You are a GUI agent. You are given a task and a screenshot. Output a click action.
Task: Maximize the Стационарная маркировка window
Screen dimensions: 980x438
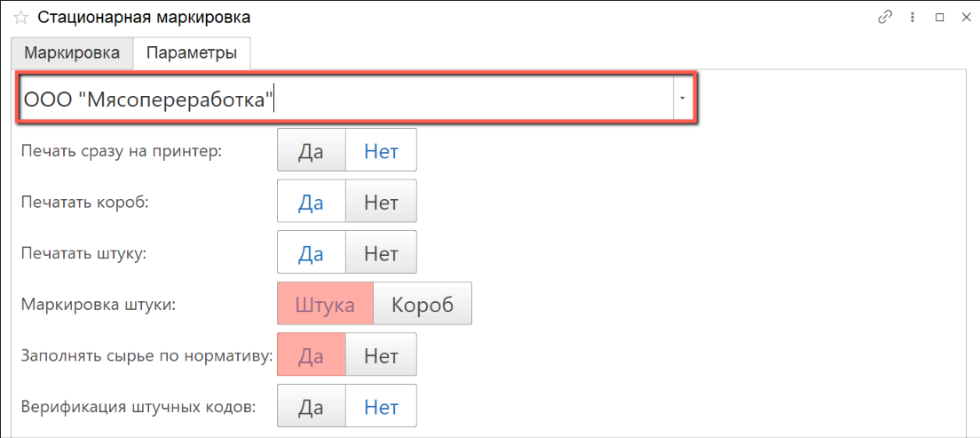pyautogui.click(x=939, y=17)
